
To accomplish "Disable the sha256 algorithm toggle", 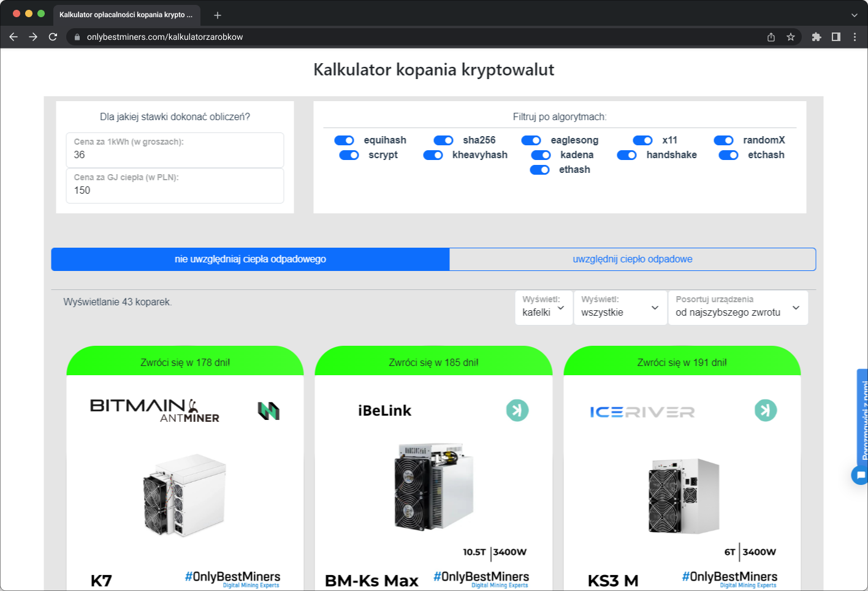I will 443,140.
